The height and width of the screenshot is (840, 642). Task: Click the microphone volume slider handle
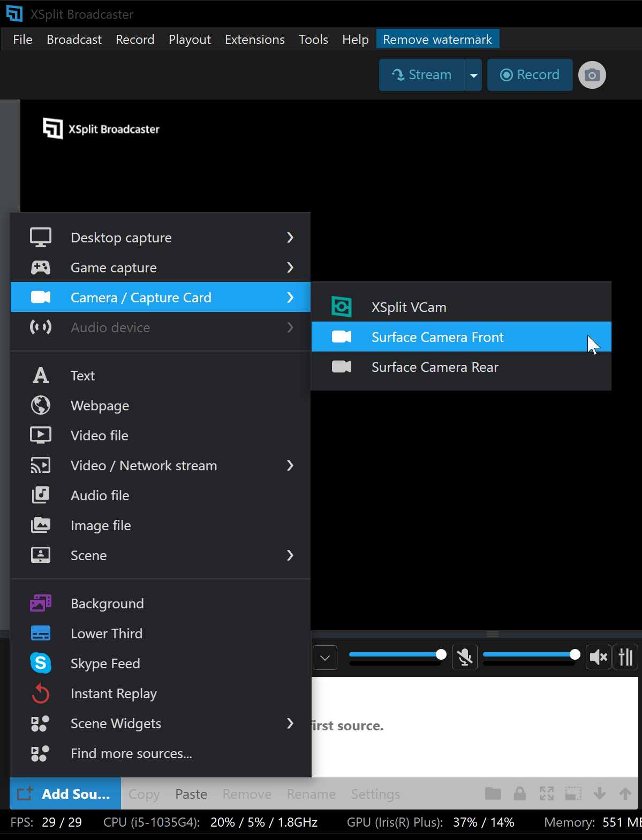click(x=441, y=654)
